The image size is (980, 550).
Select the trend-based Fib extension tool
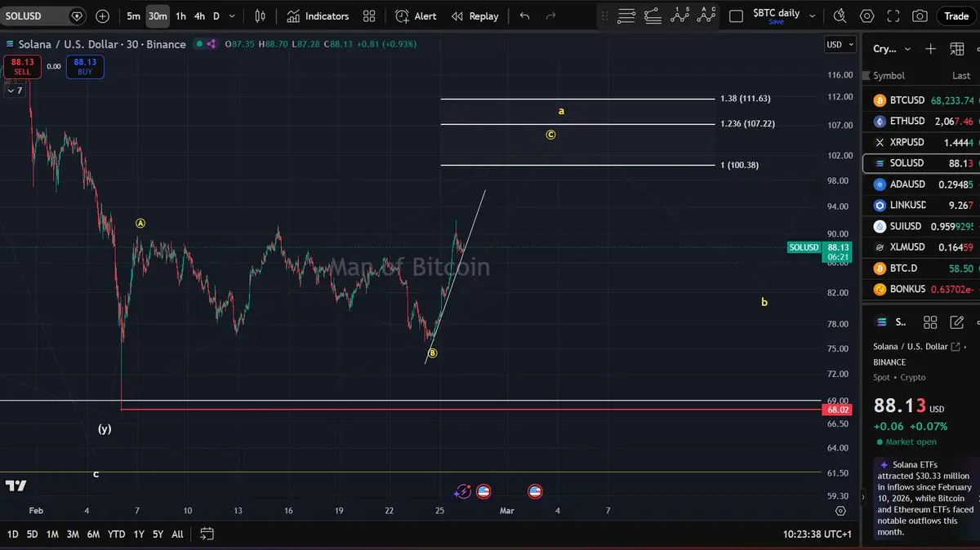653,16
